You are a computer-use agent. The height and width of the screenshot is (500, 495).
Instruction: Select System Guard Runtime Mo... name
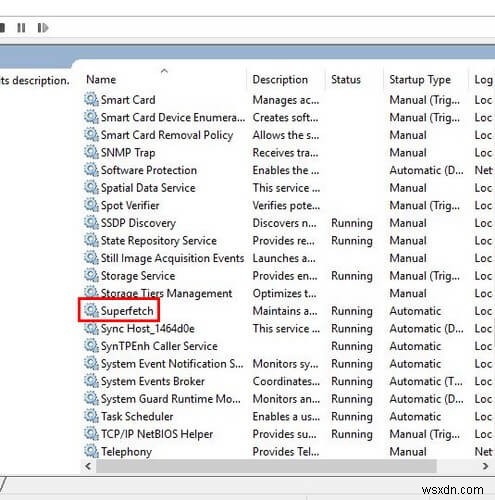171,399
